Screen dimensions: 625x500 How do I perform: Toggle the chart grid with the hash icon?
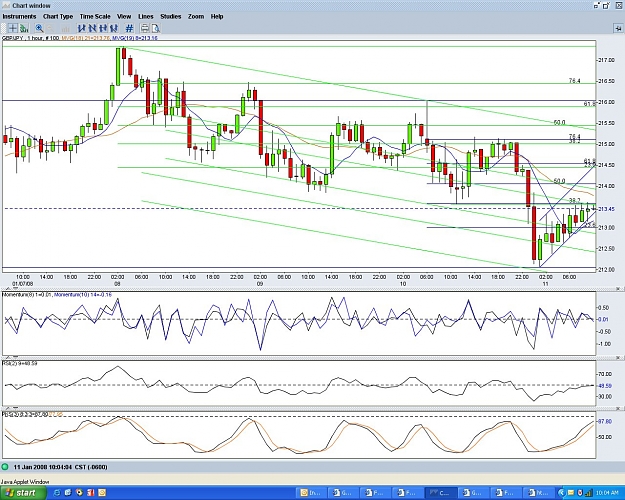[129, 28]
